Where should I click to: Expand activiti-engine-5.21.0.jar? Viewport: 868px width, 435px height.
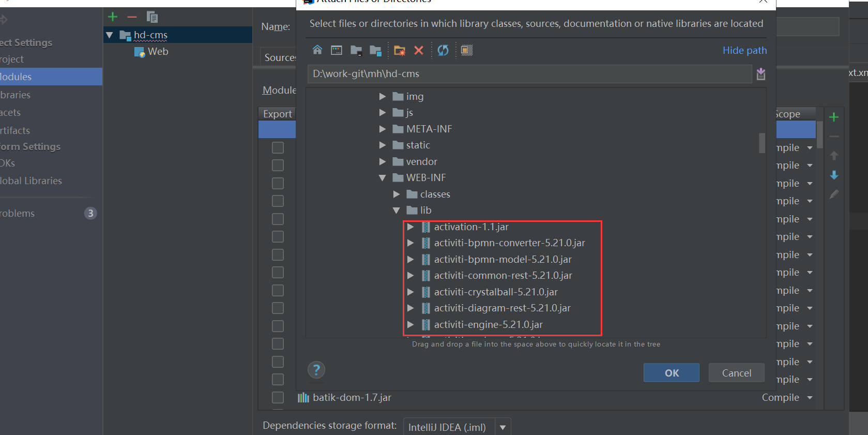[410, 324]
